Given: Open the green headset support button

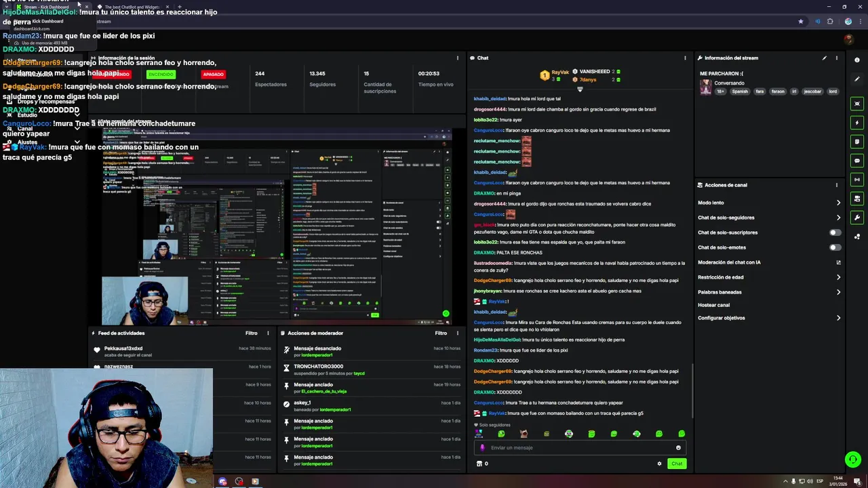Looking at the screenshot, I should pos(853,460).
